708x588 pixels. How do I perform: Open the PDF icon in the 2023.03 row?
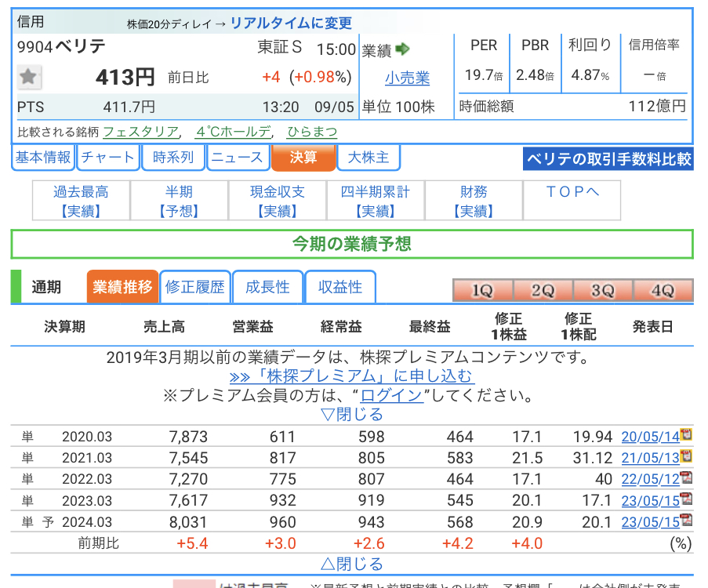tap(686, 498)
